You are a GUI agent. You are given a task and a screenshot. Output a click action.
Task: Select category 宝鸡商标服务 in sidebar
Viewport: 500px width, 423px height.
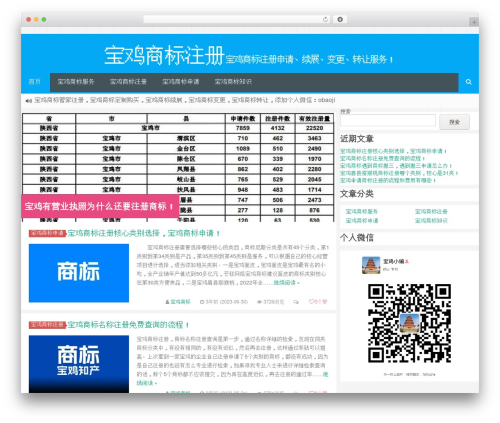(362, 211)
